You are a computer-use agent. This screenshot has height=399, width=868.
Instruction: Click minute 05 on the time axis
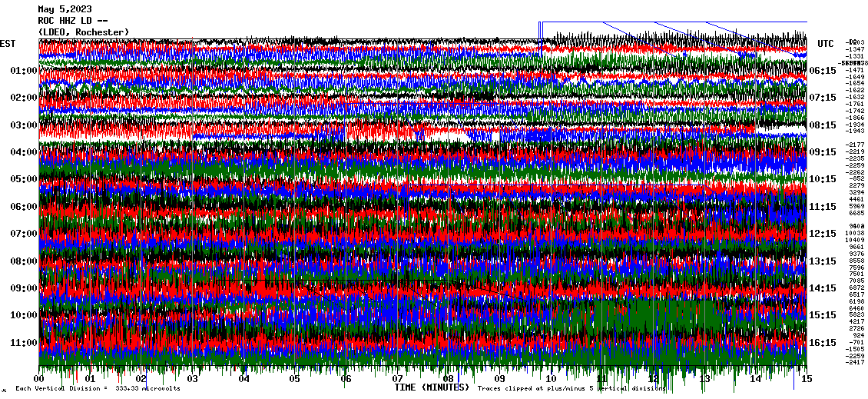click(295, 379)
